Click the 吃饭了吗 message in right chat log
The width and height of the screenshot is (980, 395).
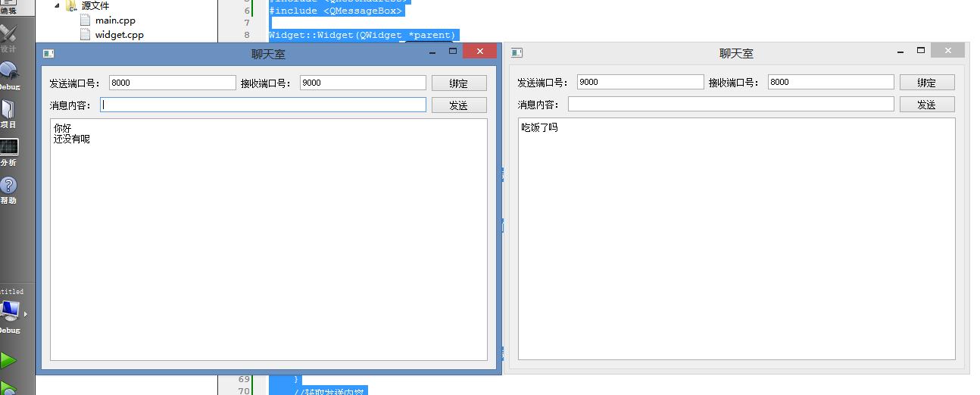539,128
